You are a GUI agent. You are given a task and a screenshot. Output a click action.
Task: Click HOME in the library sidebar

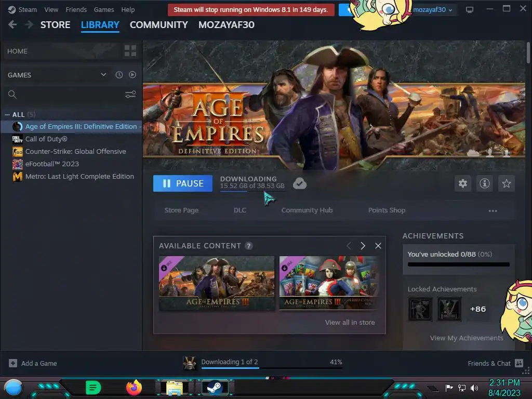17,51
